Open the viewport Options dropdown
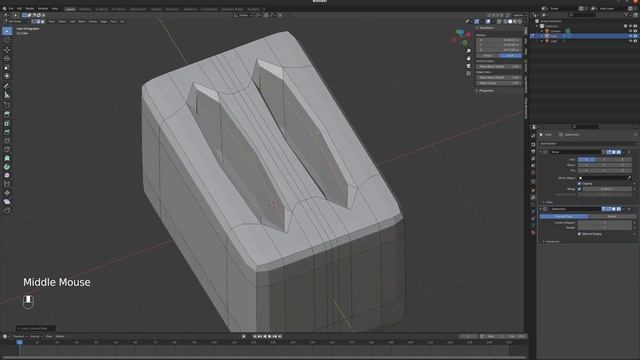 [x=518, y=15]
